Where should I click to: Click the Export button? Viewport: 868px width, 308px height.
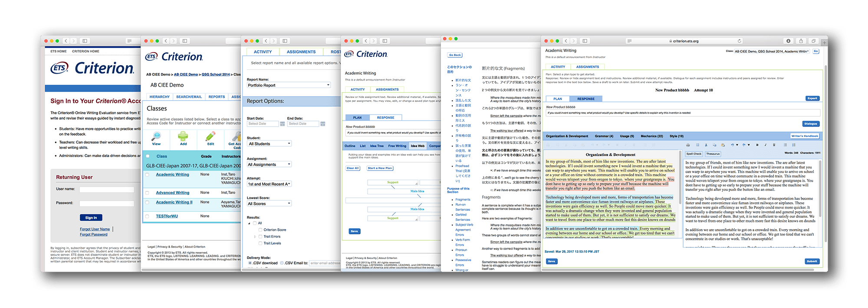pos(812,98)
